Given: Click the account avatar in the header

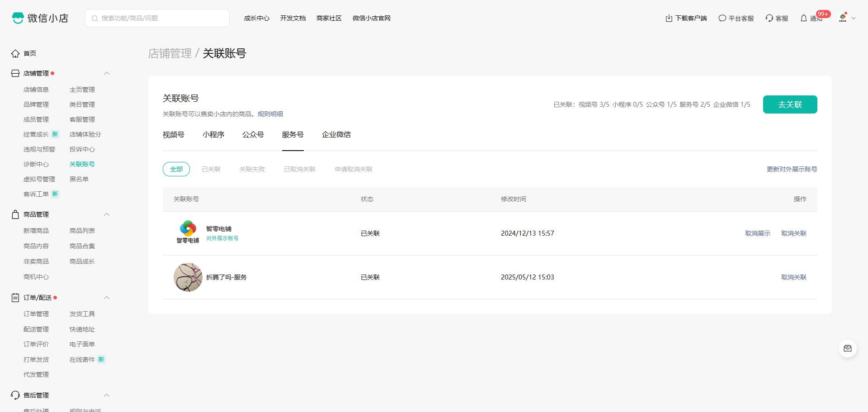Looking at the screenshot, I should point(843,18).
